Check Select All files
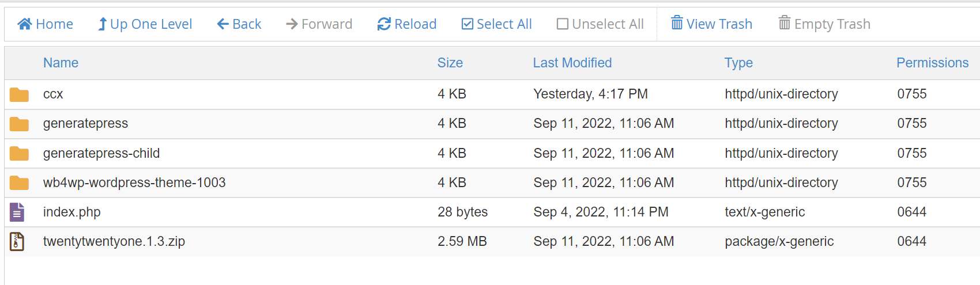Screen dimensions: 980x285 tap(496, 24)
